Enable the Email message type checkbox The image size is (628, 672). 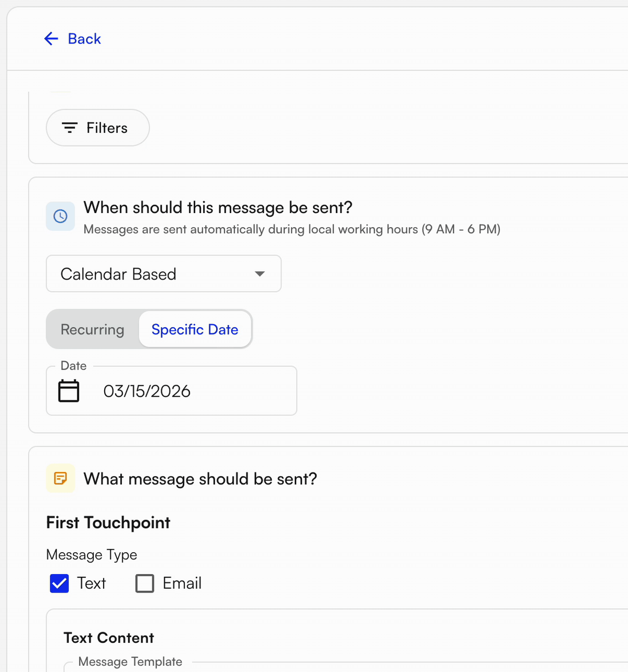(144, 583)
